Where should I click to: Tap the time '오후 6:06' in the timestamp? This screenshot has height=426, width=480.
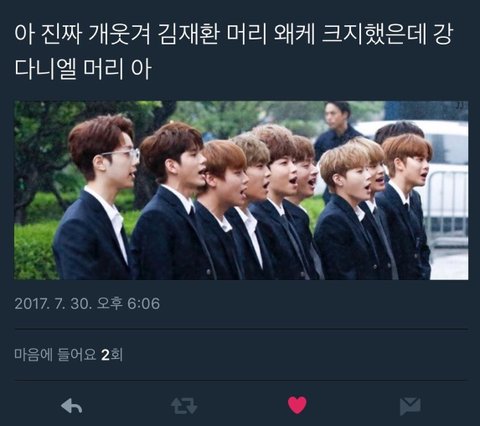129,304
